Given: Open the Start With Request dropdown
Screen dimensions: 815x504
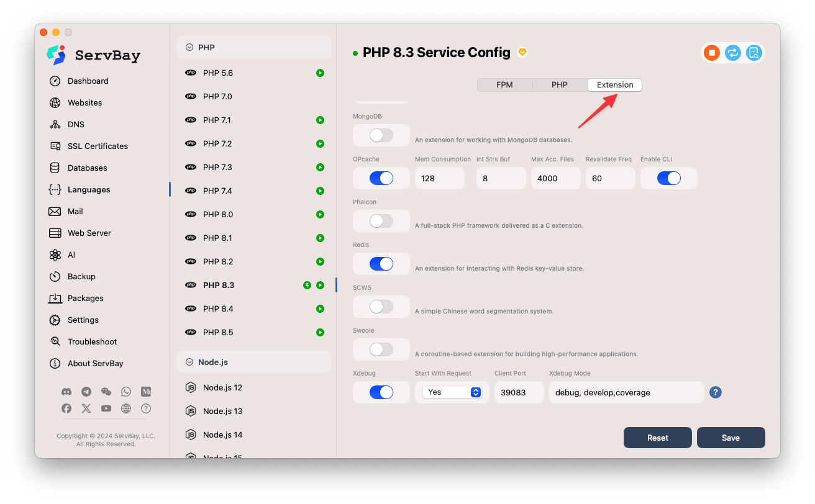Looking at the screenshot, I should click(x=453, y=392).
